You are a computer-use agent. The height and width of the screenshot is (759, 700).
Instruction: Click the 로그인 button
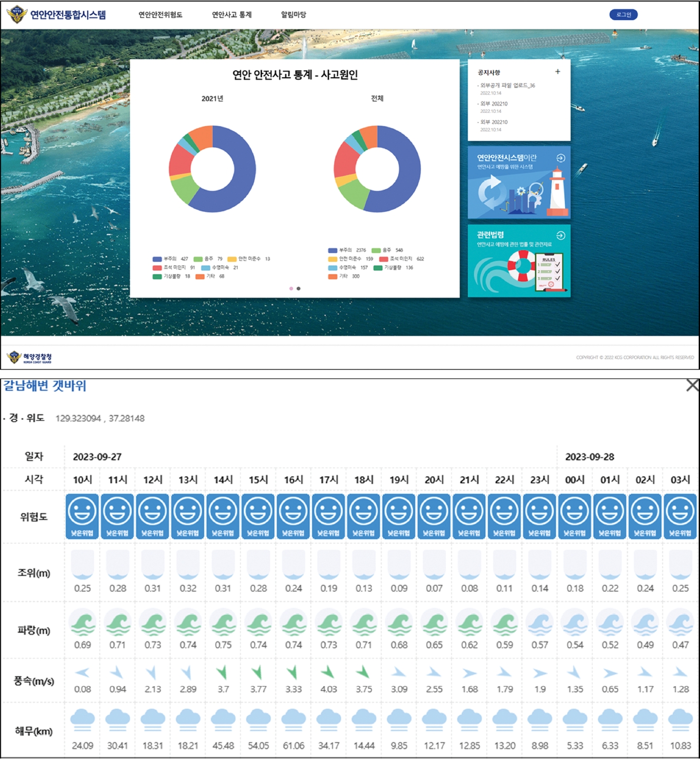coord(623,15)
